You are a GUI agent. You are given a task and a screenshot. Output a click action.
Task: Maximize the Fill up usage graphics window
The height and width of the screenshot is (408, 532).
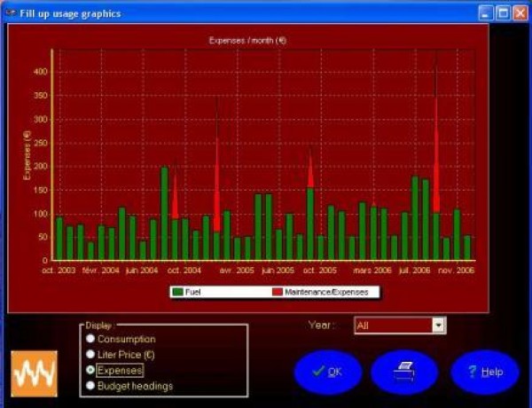pyautogui.click(x=503, y=13)
